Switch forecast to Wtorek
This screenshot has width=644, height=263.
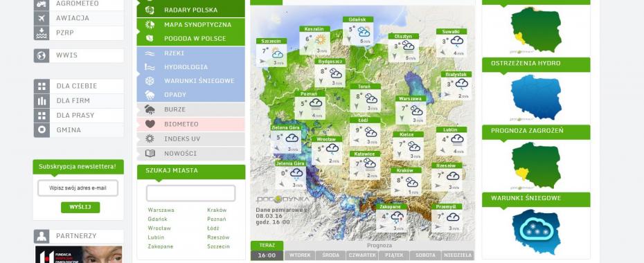300,255
